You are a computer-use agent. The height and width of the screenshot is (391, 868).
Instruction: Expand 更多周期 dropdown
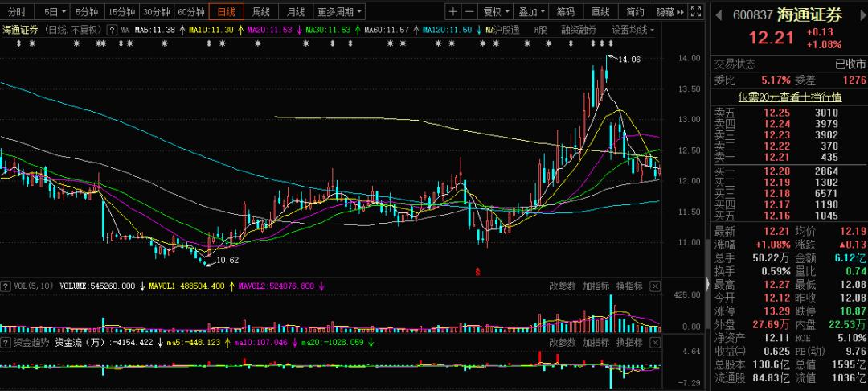(x=341, y=11)
